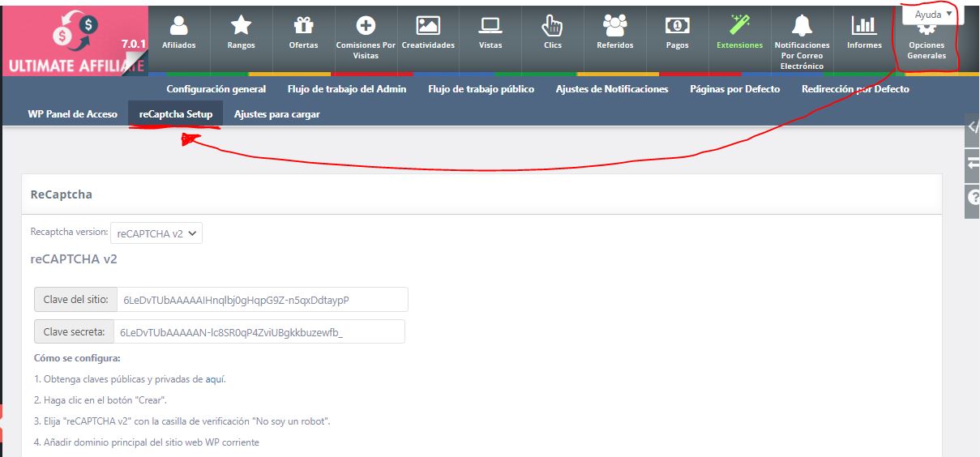Open Extensiones magic wand icon
The height and width of the screenshot is (457, 980).
coord(739,27)
